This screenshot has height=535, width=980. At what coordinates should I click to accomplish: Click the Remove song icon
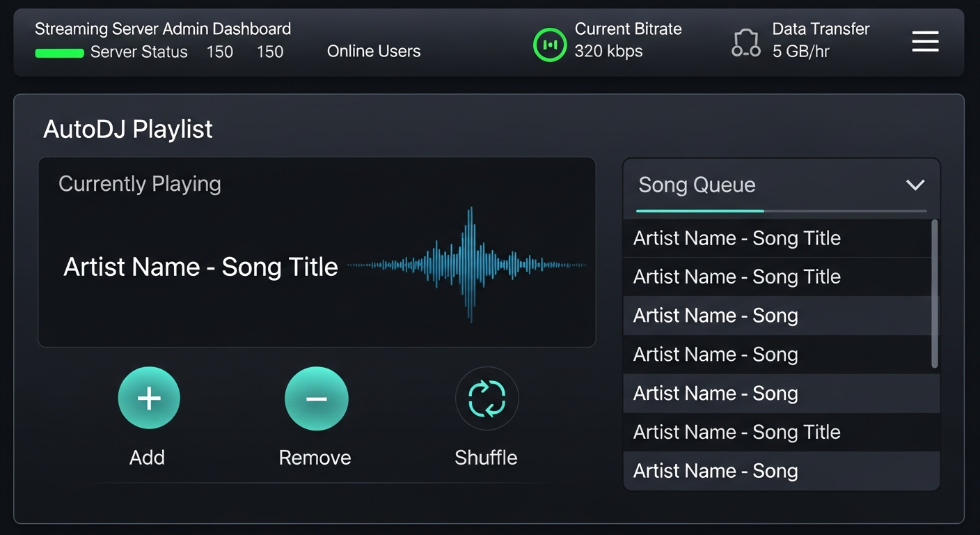(x=317, y=398)
